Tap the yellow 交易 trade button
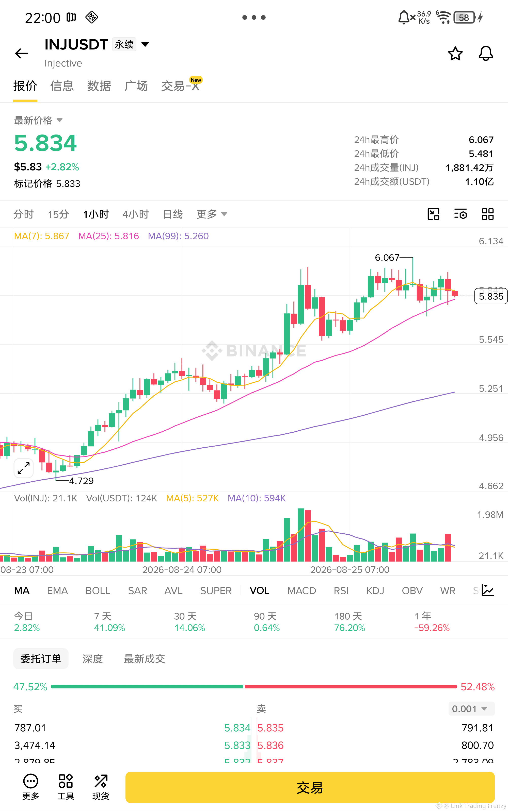 pyautogui.click(x=310, y=787)
